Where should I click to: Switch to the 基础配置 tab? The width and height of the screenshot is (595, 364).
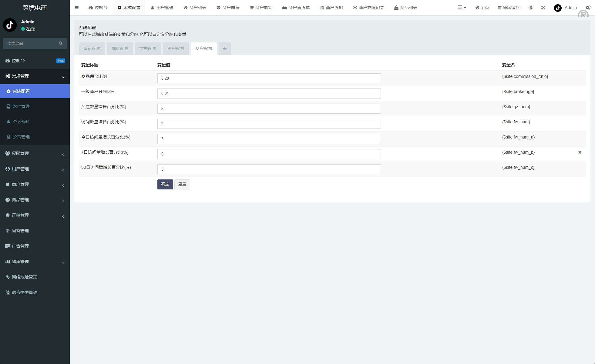click(x=92, y=48)
